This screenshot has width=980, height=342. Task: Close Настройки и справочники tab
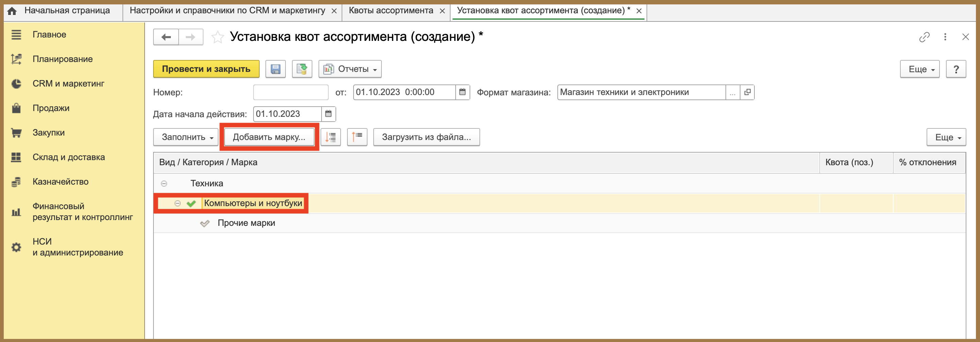[x=334, y=11]
